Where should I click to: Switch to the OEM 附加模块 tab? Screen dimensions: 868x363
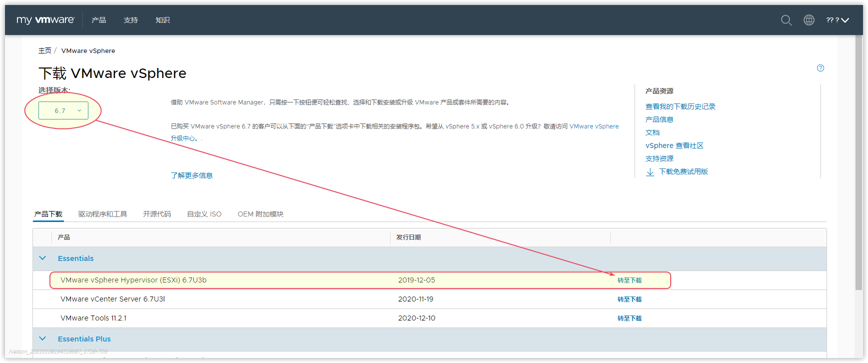[x=261, y=214]
